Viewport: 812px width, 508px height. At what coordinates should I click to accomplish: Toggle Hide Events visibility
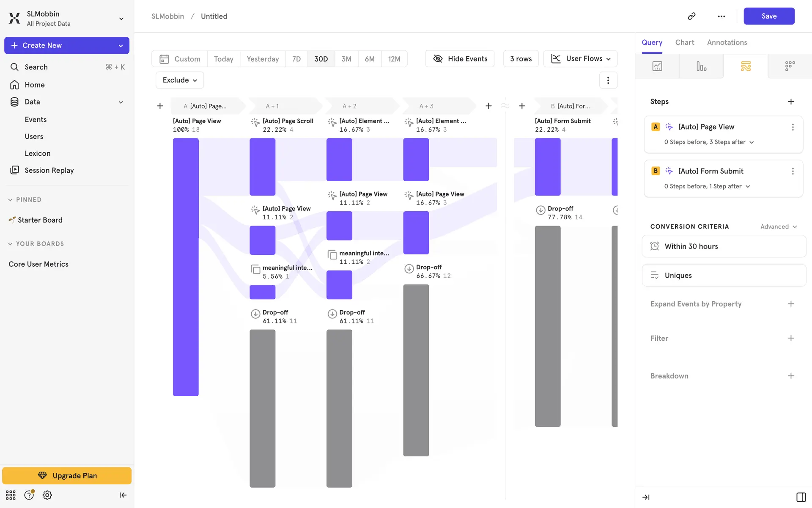tap(460, 59)
